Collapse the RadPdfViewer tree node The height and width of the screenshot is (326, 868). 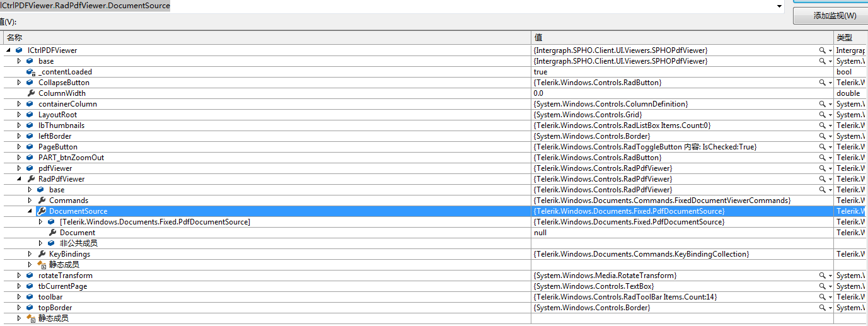19,179
